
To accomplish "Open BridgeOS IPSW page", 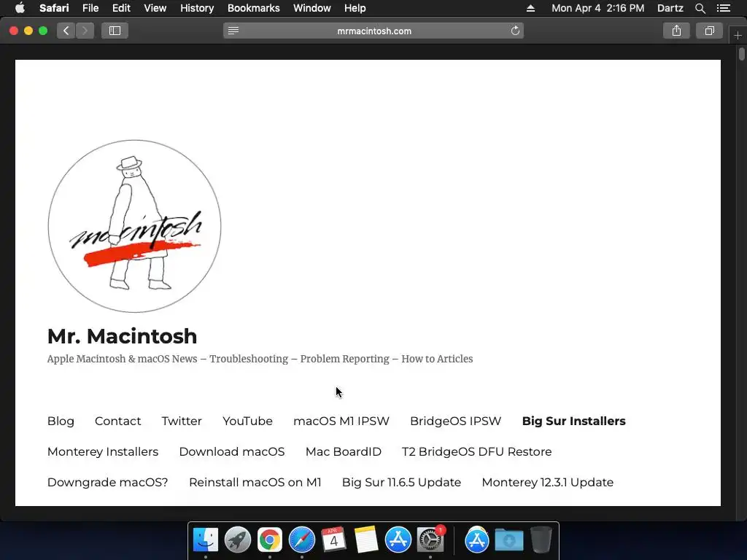I will (455, 421).
